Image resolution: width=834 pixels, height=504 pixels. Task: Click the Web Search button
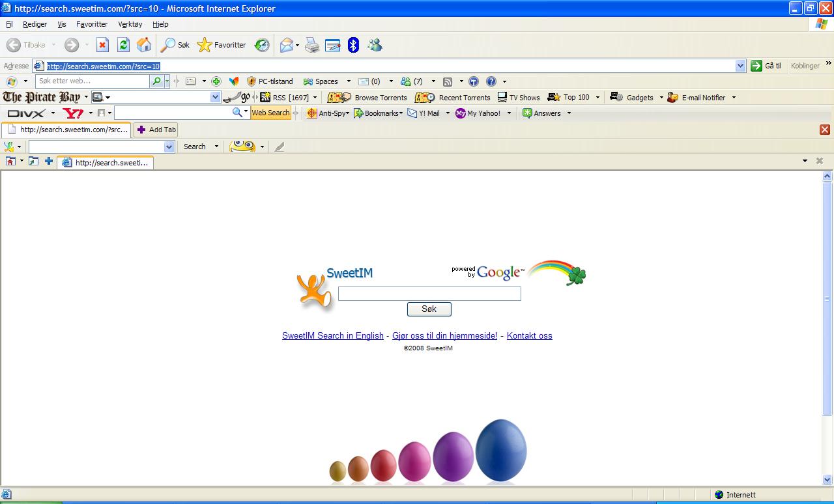(270, 113)
